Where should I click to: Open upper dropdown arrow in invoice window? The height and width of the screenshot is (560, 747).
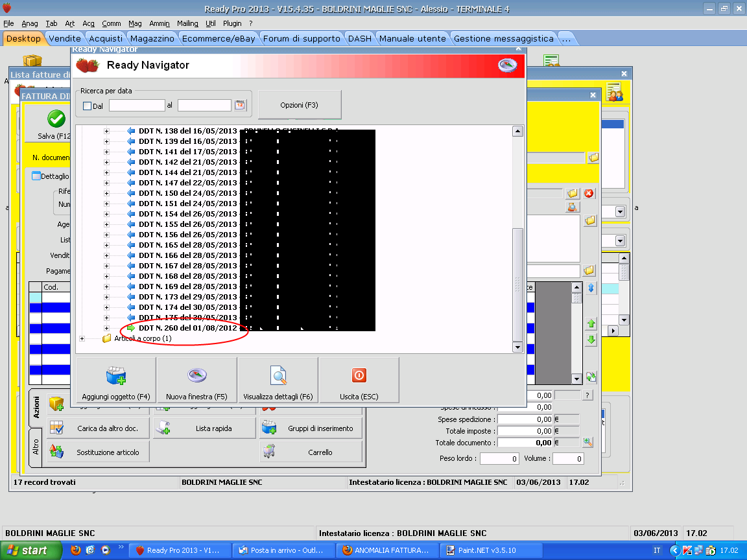(x=620, y=211)
